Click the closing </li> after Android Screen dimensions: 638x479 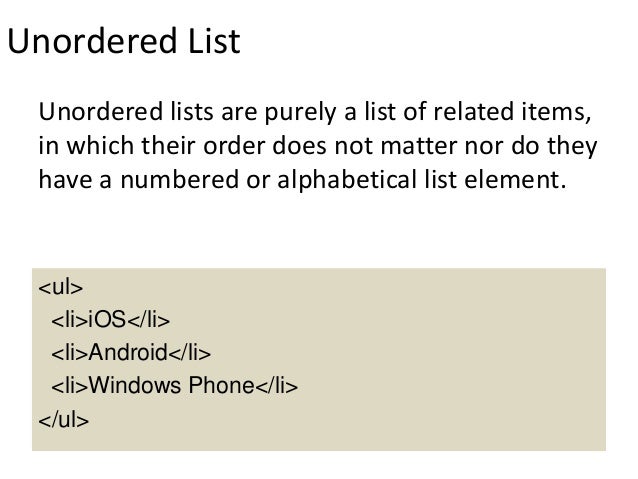point(190,352)
